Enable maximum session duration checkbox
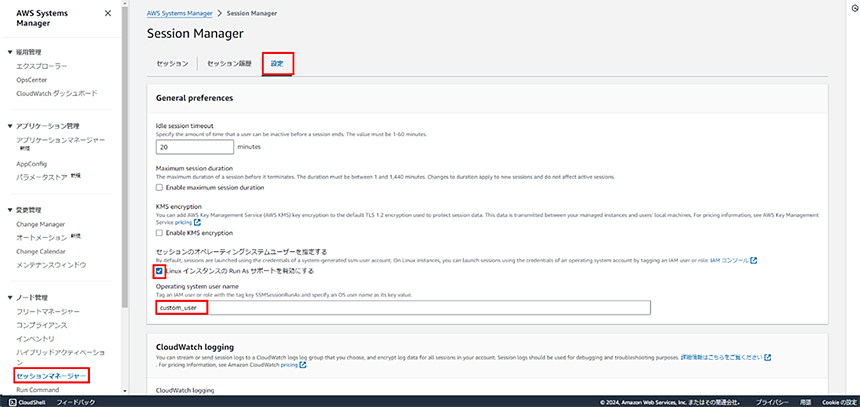The image size is (860, 407). click(x=160, y=188)
